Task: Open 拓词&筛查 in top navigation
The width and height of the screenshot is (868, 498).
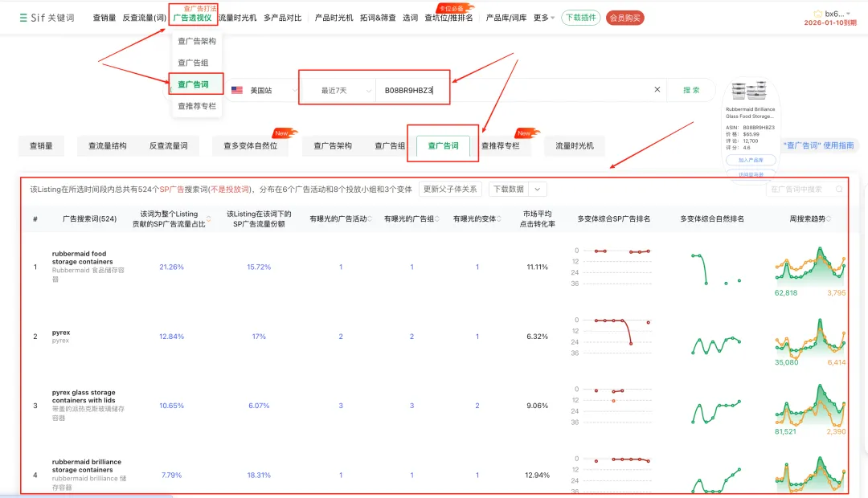Action: pyautogui.click(x=378, y=18)
